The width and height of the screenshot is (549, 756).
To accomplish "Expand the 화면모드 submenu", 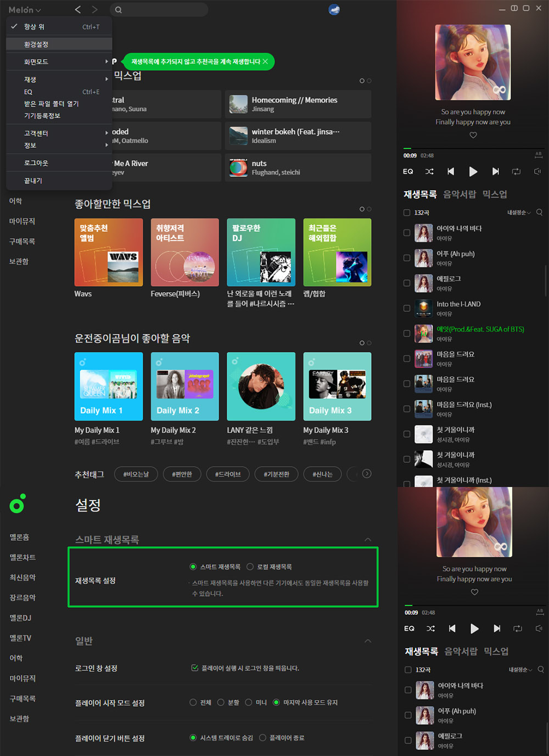I will (59, 61).
